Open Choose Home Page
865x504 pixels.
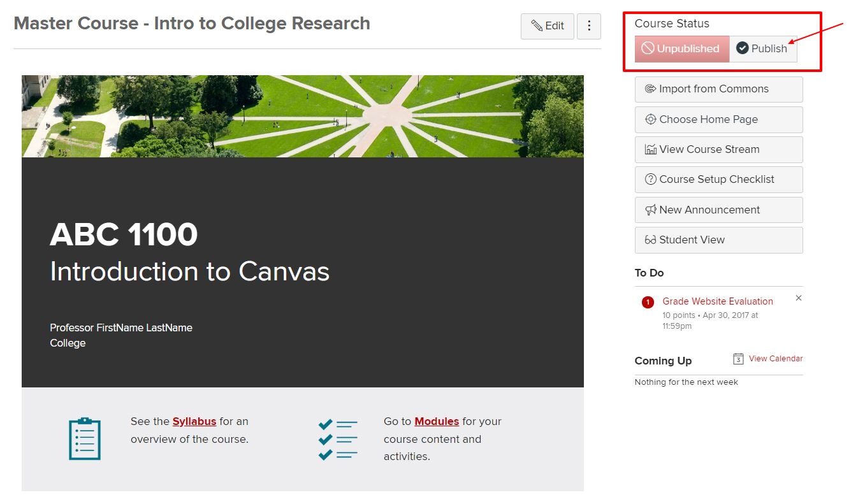pyautogui.click(x=718, y=119)
